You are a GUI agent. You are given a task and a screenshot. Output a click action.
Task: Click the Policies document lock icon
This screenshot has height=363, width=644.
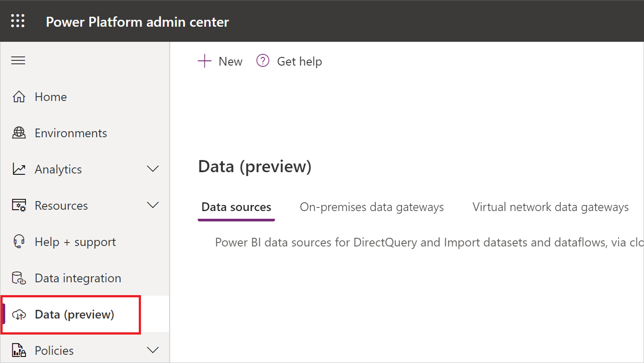(x=19, y=350)
